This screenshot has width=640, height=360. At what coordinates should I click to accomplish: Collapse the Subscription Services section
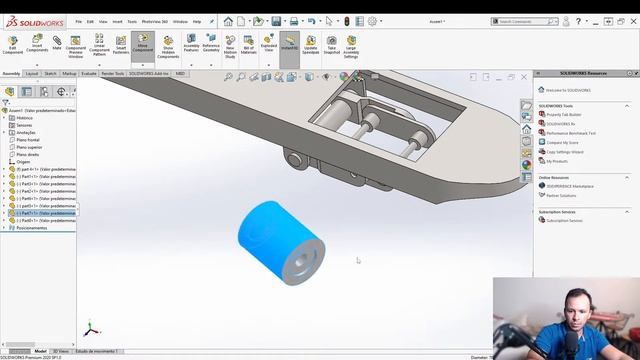pos(627,212)
